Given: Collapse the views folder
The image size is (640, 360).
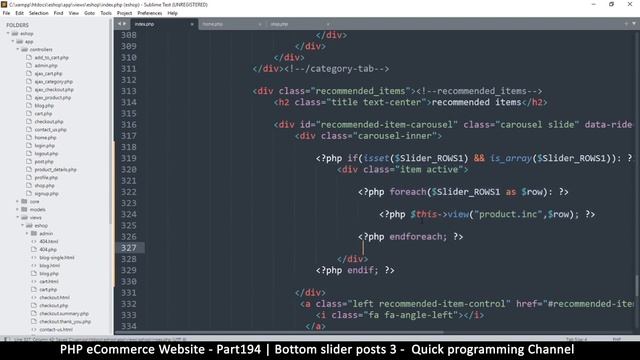Looking at the screenshot, I should click(18, 218).
